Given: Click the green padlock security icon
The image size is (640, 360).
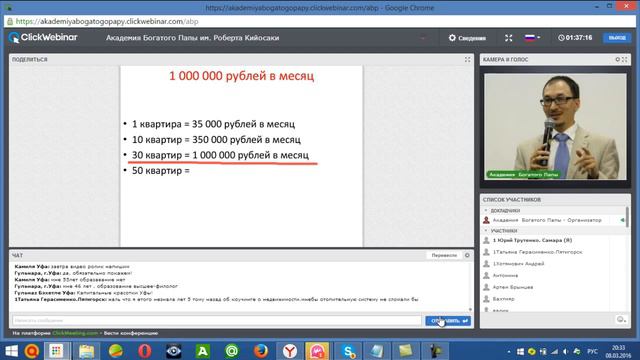Looking at the screenshot, I should click(10, 21).
